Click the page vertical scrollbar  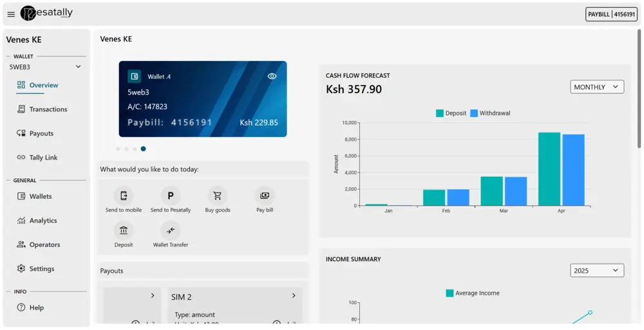click(x=639, y=88)
